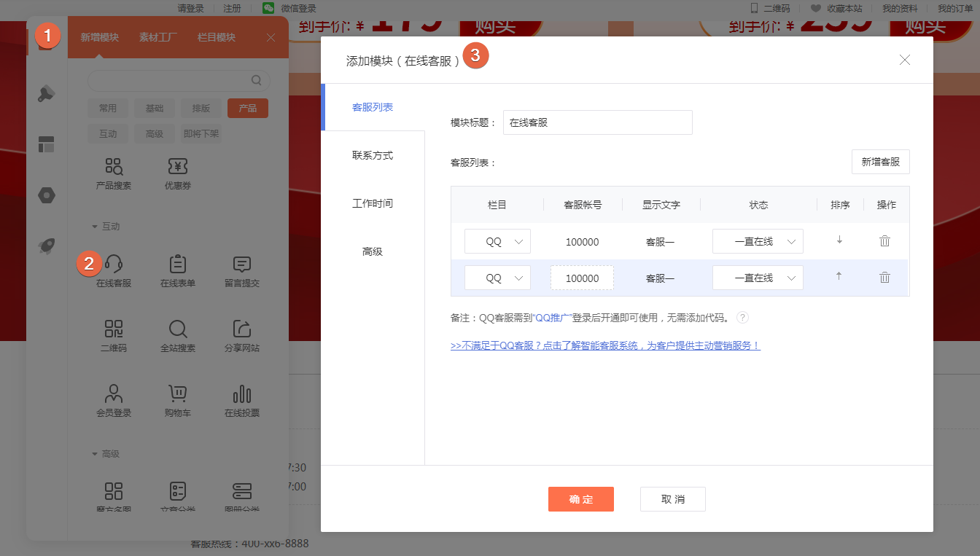This screenshot has width=980, height=556.
Task: Switch to 客服列表 tab
Action: [373, 107]
